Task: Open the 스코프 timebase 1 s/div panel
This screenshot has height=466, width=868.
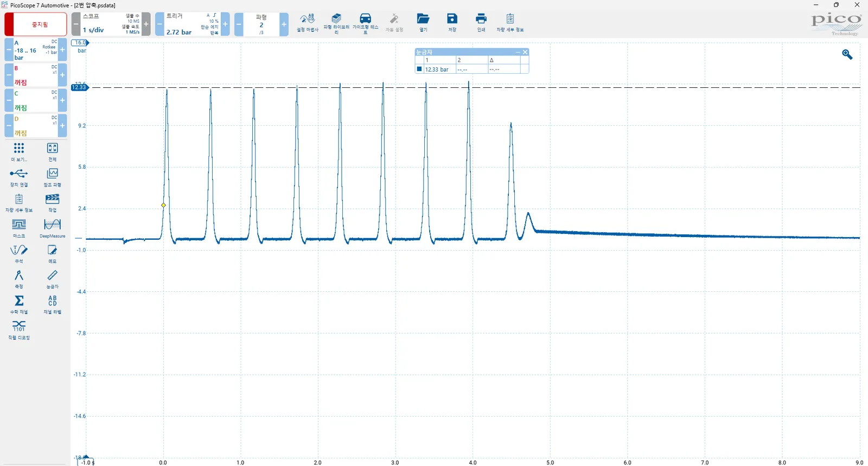Action: click(111, 24)
